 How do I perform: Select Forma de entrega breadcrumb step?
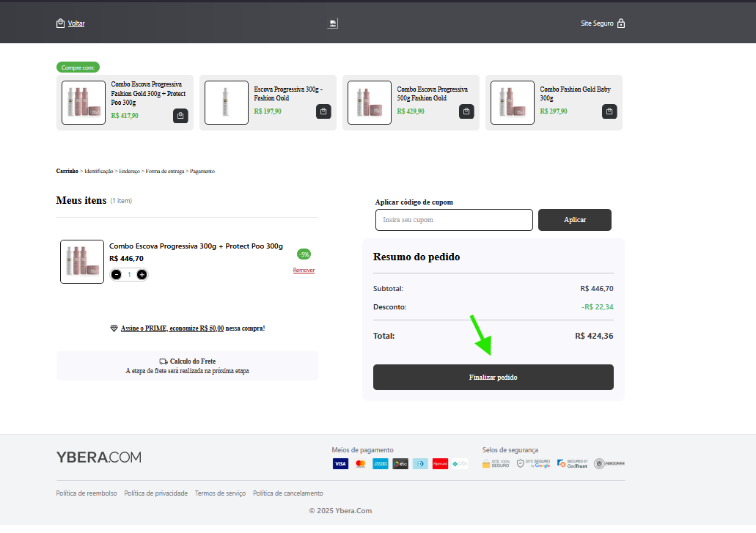click(x=165, y=171)
